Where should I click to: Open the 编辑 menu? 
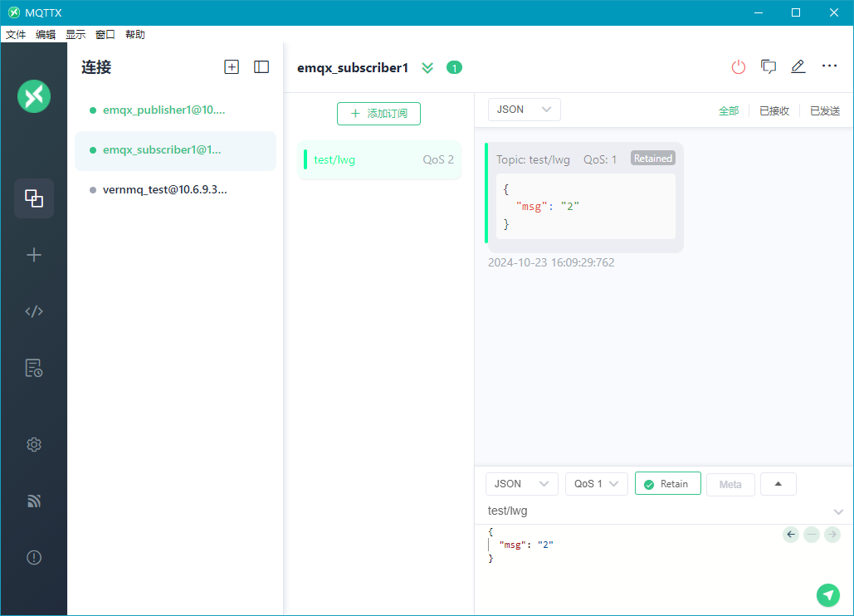coord(46,34)
